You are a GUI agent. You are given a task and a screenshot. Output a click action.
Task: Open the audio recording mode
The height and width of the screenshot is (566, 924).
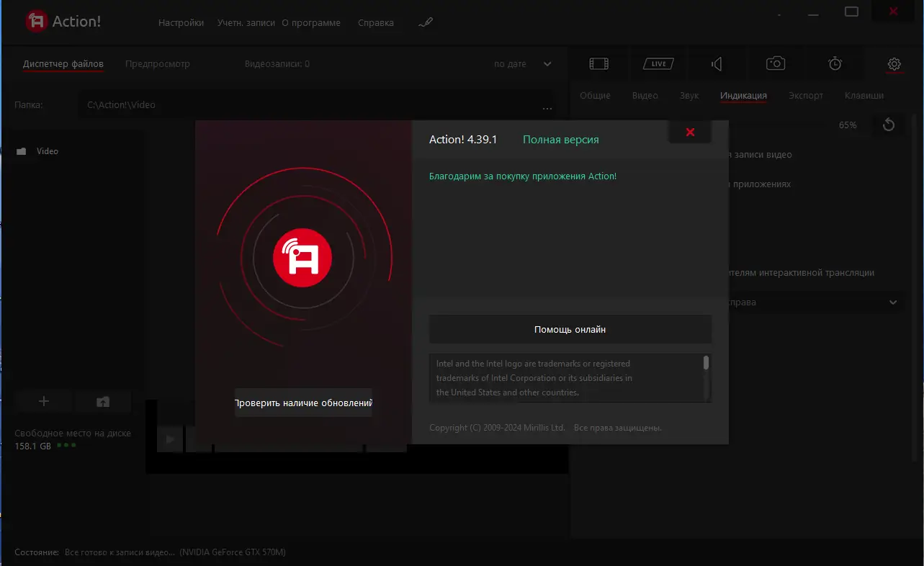717,64
